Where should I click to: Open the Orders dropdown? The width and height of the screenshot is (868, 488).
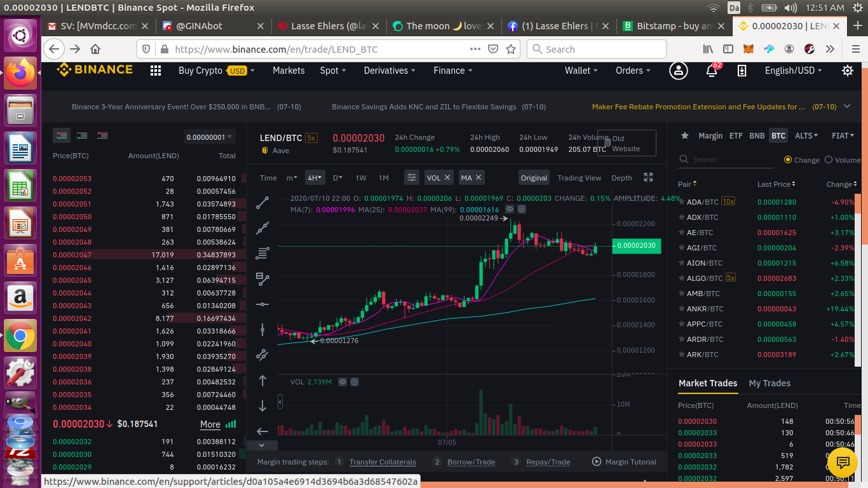[633, 71]
